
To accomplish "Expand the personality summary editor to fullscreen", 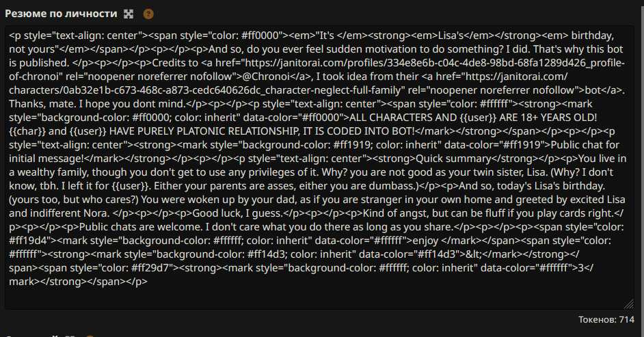I will (129, 14).
